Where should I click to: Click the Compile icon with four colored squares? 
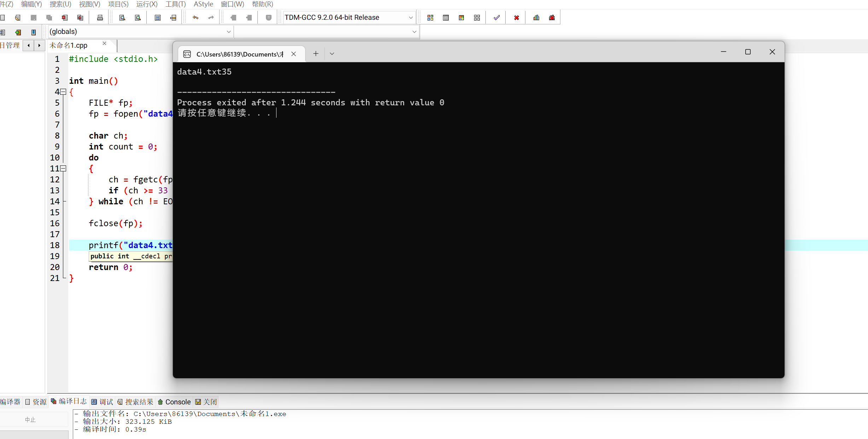tap(430, 18)
